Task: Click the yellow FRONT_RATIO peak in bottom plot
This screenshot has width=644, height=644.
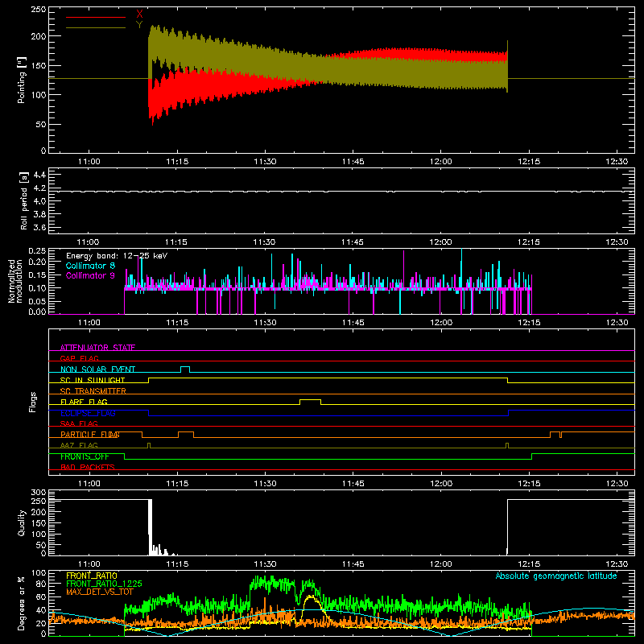Action: (312, 597)
